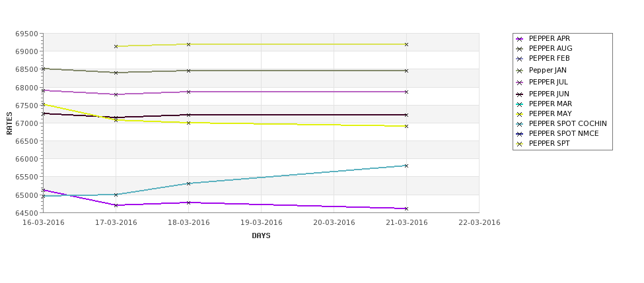Click the PEPPER MAR legend marker
Screen dimensions: 644x283
(x=519, y=104)
